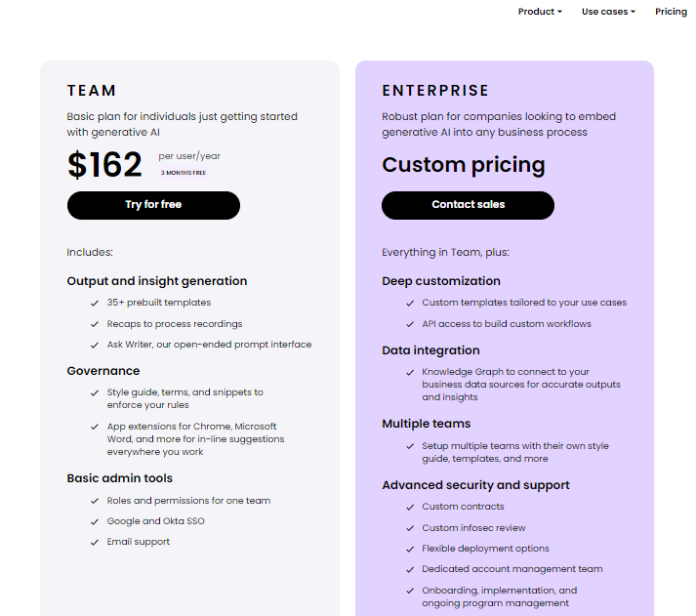
Task: Click checkmark beside Dedicated account management team
Action: (410, 569)
